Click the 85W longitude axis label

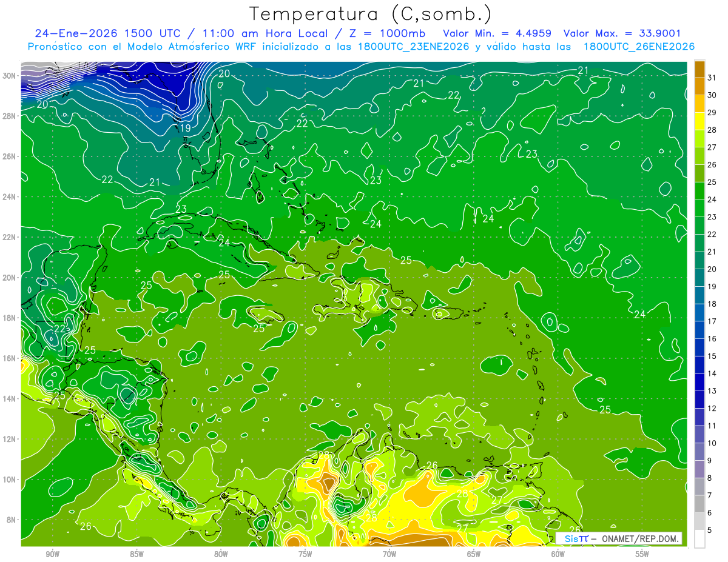coord(136,554)
